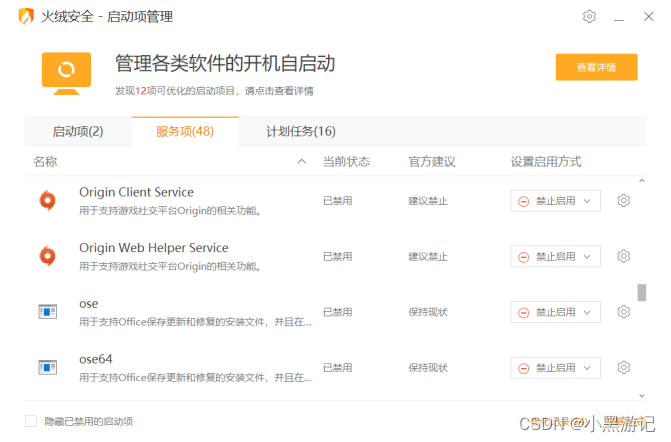671x442 pixels.
Task: Expand 禁止启用 dropdown for Origin Web Helper Service
Action: pyautogui.click(x=555, y=256)
